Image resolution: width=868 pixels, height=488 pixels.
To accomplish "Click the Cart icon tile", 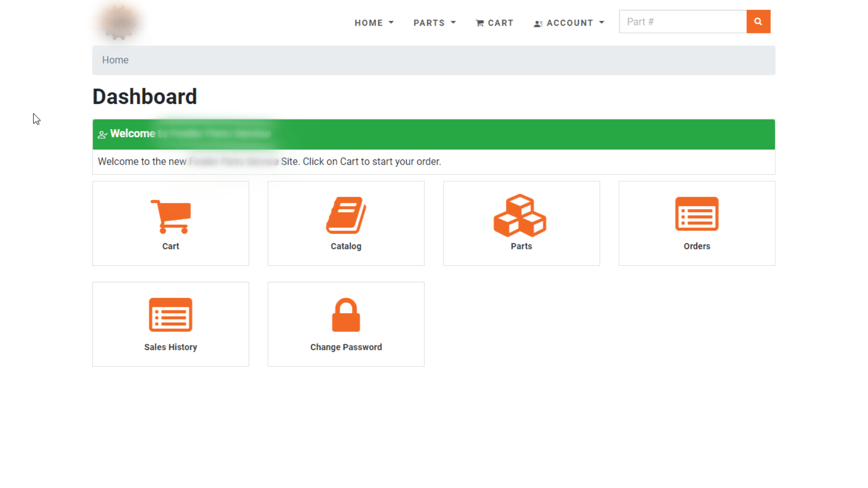I will pyautogui.click(x=170, y=216).
